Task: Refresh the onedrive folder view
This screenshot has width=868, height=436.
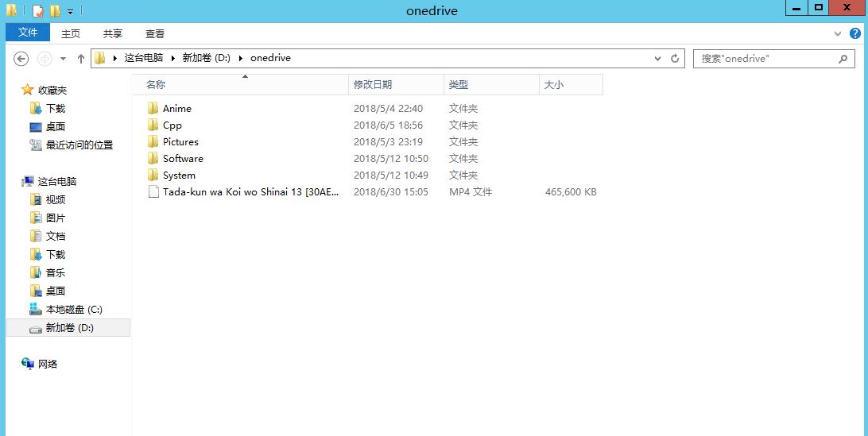Action: coord(676,59)
